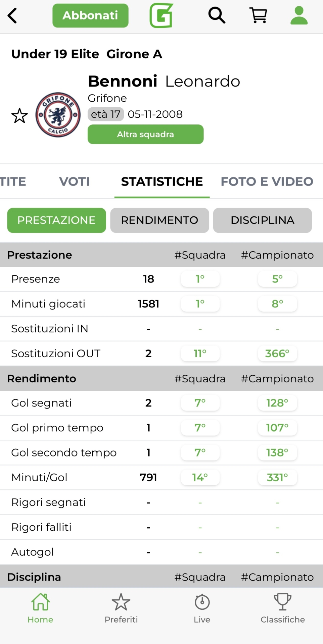Switch to the FOTO E VIDEO tab
Image resolution: width=323 pixels, height=644 pixels.
coord(267,181)
